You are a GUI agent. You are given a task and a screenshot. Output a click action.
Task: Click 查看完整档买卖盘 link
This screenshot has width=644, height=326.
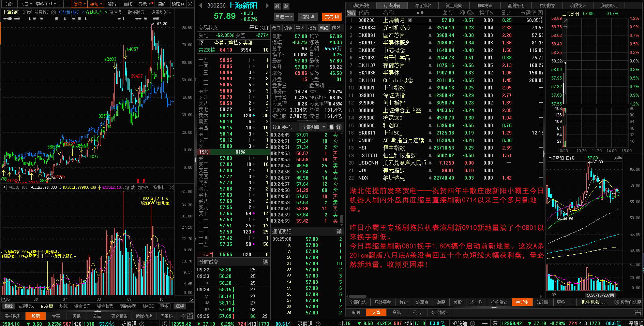click(233, 43)
